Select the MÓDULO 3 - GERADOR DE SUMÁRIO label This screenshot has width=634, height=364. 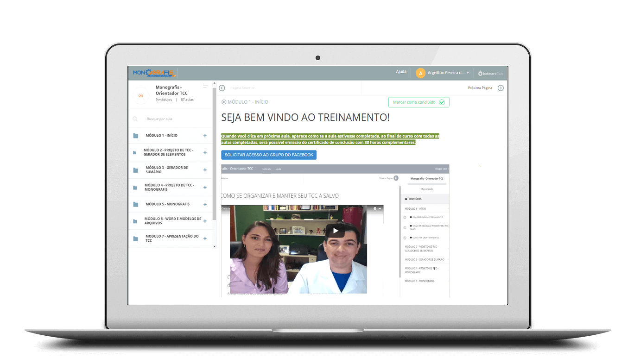167,170
